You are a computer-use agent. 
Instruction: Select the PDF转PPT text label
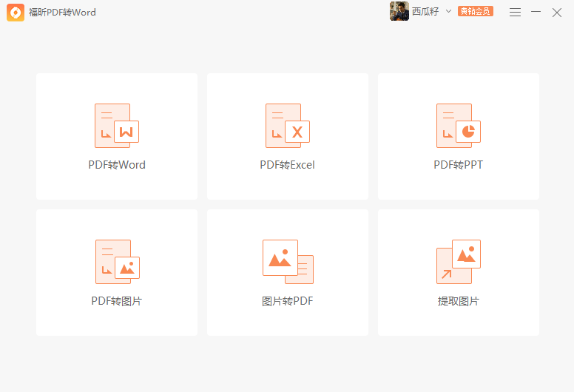[x=458, y=165]
